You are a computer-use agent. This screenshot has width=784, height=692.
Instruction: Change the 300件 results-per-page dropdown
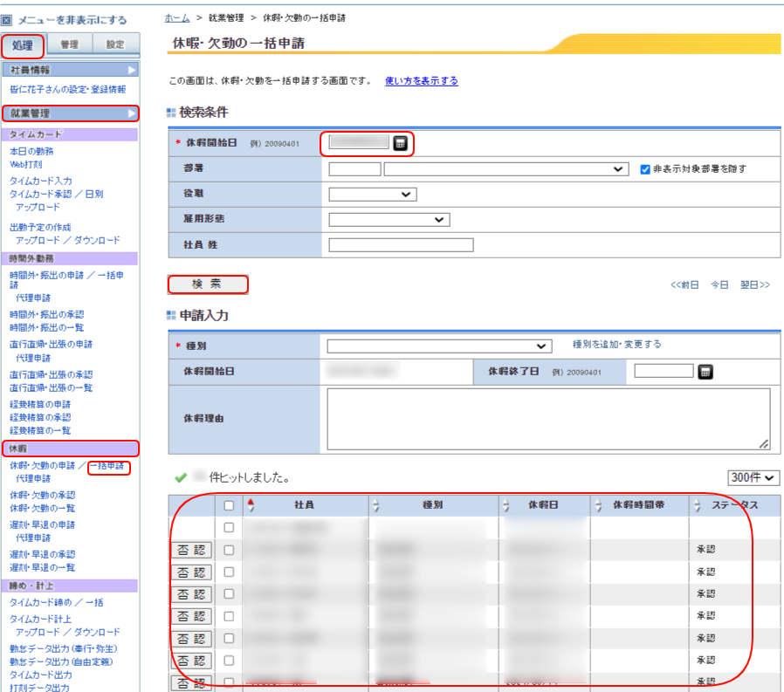click(753, 477)
